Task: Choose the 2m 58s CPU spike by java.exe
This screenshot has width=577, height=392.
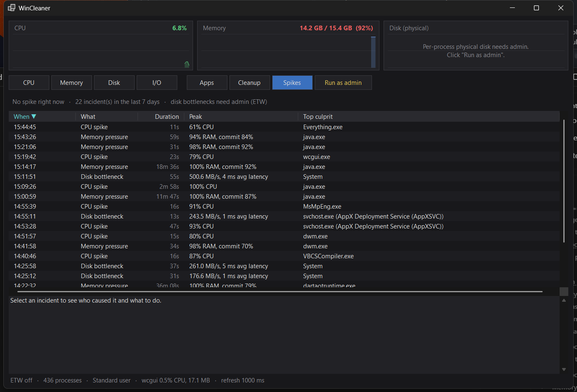Action: click(284, 187)
